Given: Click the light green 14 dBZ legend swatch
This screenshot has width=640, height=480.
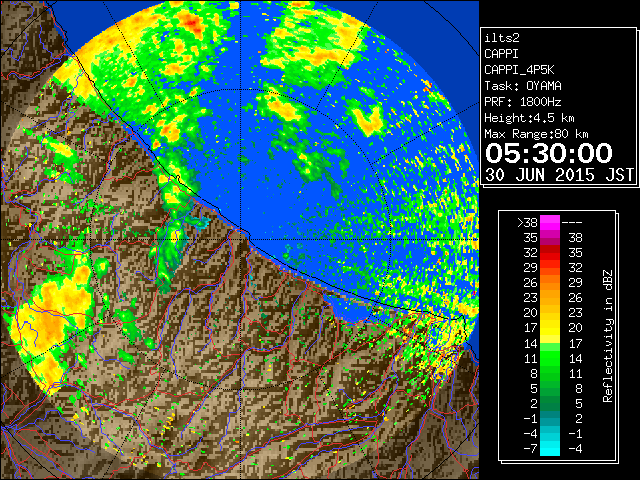Looking at the screenshot, I should pos(550,347).
